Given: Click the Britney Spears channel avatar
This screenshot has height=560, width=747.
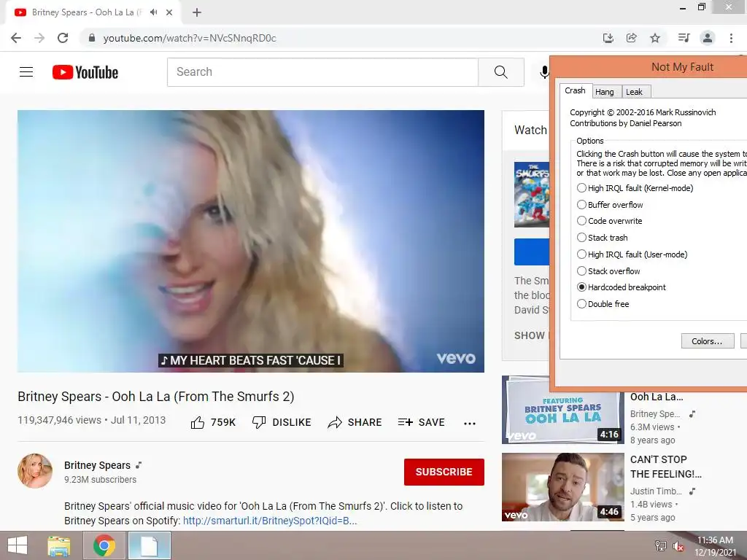Looking at the screenshot, I should pyautogui.click(x=35, y=471).
